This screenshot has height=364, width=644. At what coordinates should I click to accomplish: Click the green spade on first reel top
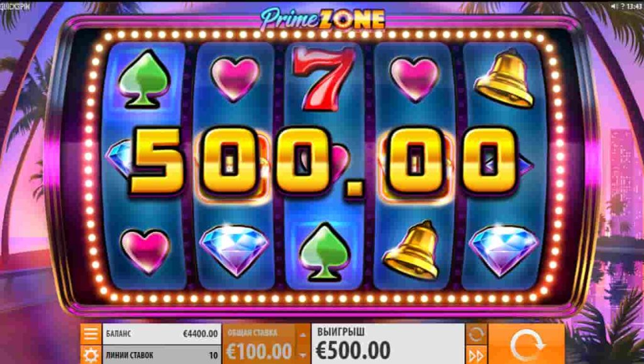point(144,79)
